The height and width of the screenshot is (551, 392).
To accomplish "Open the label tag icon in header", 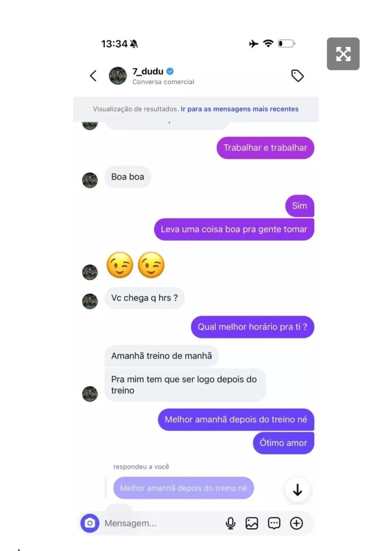I will point(297,76).
